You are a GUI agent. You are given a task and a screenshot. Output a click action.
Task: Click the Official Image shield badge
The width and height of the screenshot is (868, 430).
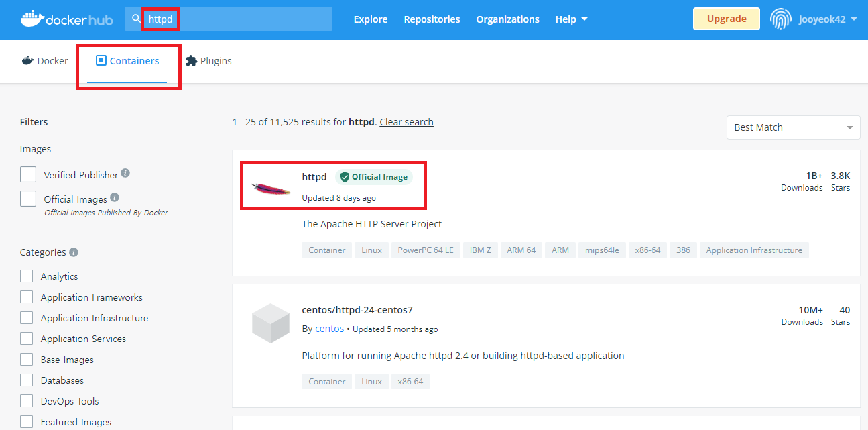point(374,177)
